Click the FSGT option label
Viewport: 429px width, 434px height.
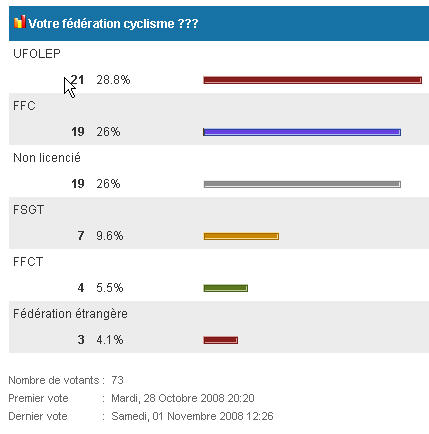tap(28, 210)
